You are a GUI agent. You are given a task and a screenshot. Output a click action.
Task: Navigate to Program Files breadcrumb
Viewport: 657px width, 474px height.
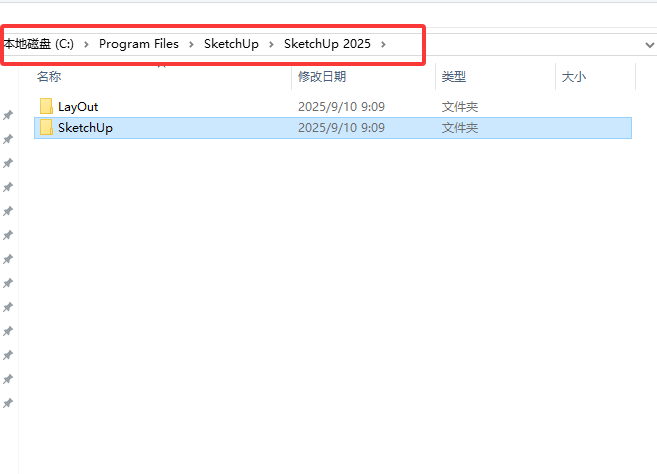tap(139, 44)
